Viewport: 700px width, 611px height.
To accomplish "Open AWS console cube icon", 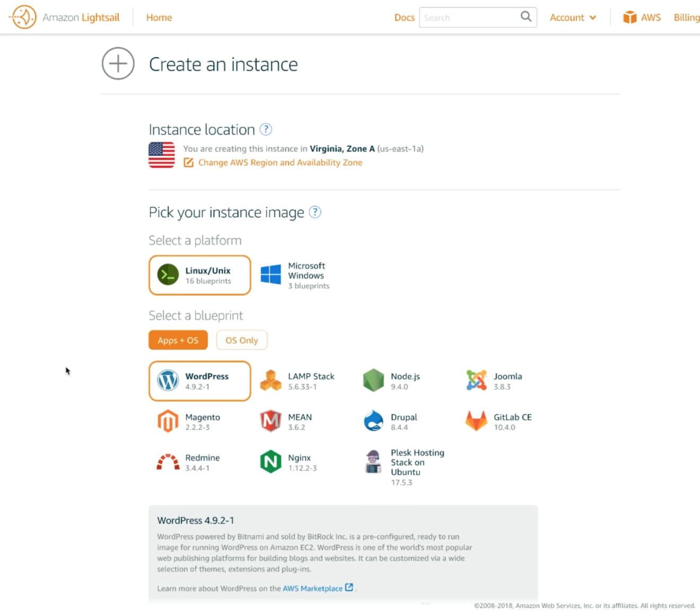I will tap(629, 17).
